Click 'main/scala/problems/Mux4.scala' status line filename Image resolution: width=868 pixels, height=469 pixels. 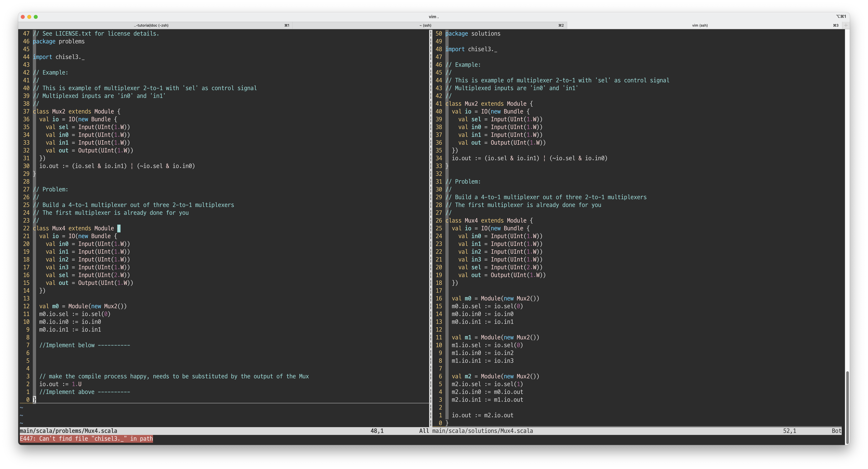click(68, 431)
